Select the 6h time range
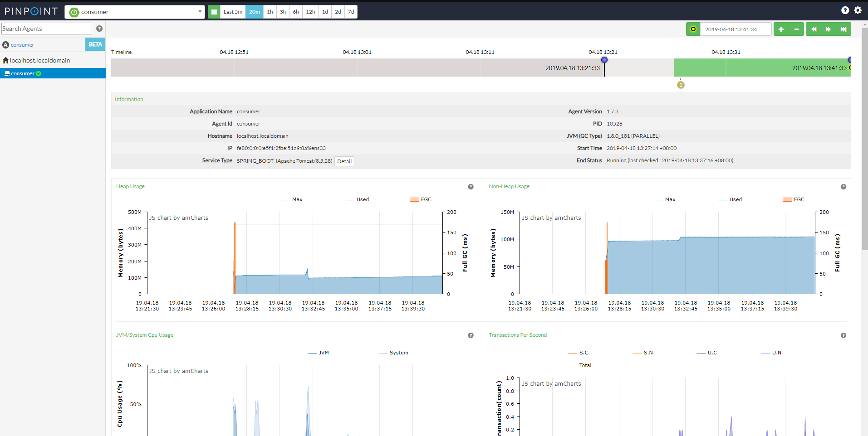Image resolution: width=868 pixels, height=436 pixels. tap(296, 12)
